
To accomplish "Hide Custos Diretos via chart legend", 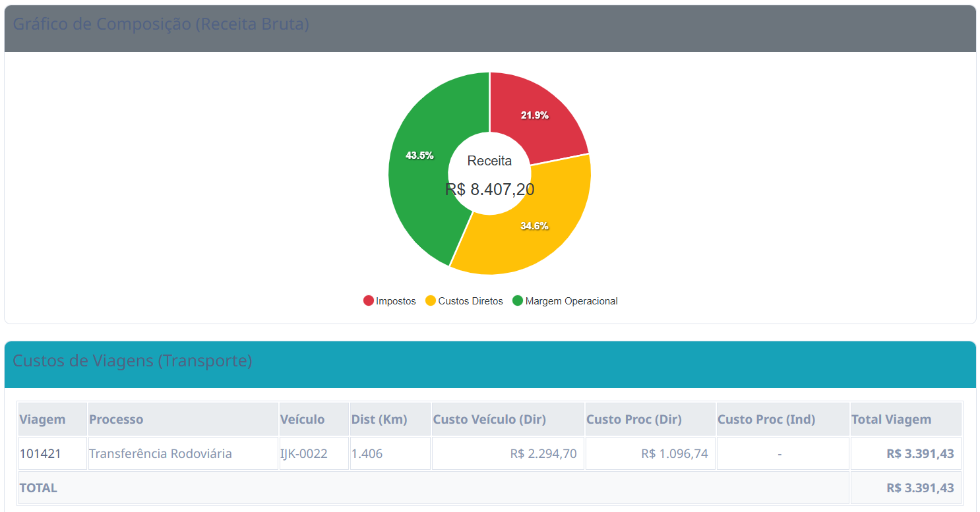I will (464, 301).
